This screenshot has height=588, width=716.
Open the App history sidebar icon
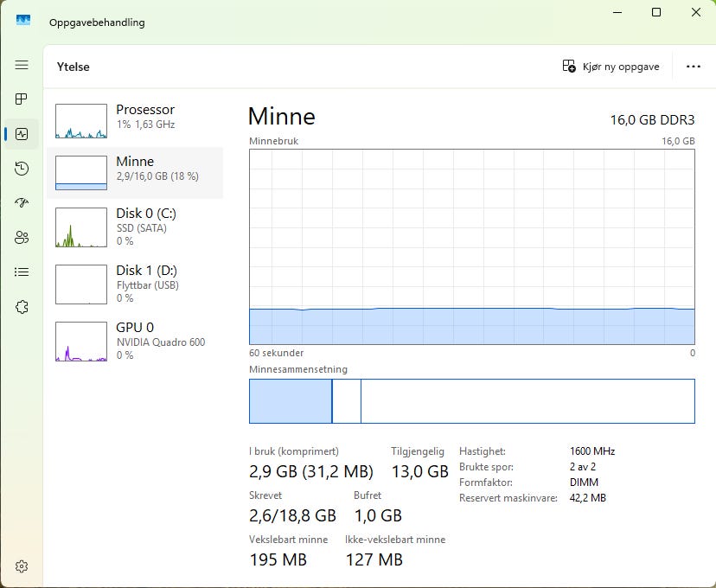(22, 169)
